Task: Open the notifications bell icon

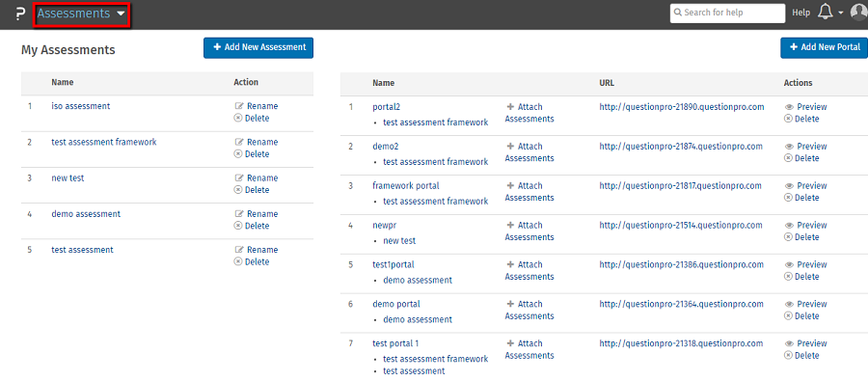Action: [825, 13]
